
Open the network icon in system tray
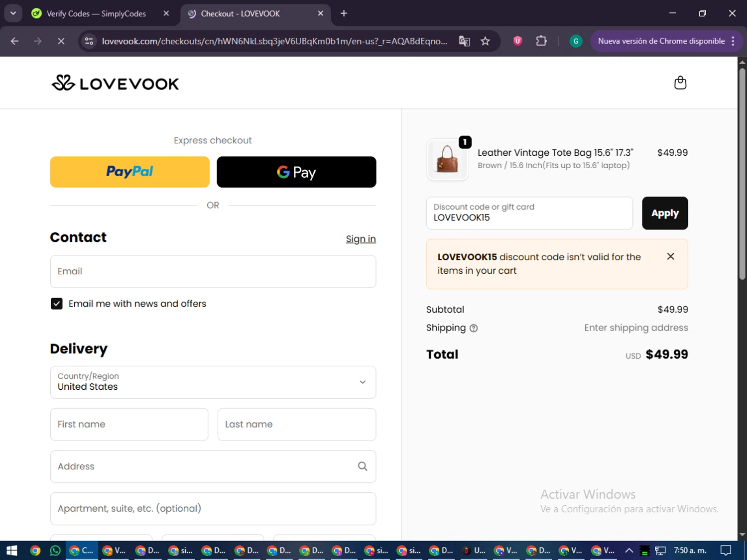(x=660, y=551)
